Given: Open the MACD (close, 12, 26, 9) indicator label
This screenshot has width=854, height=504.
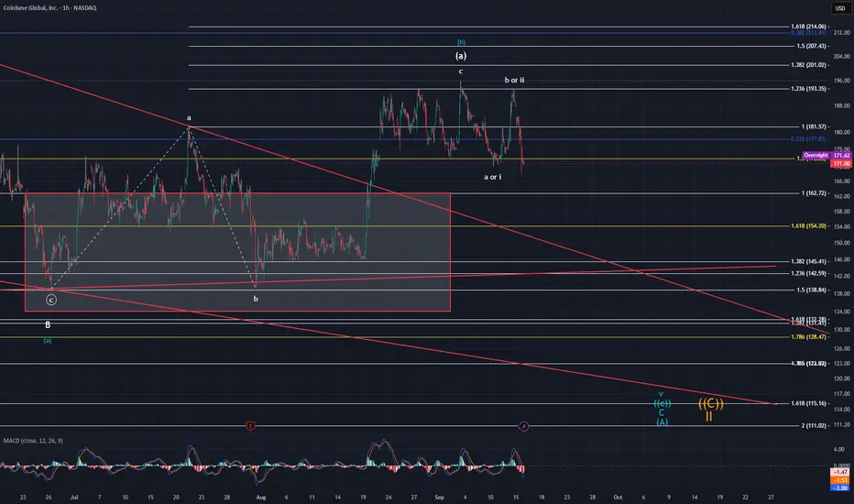Looking at the screenshot, I should click(x=33, y=440).
